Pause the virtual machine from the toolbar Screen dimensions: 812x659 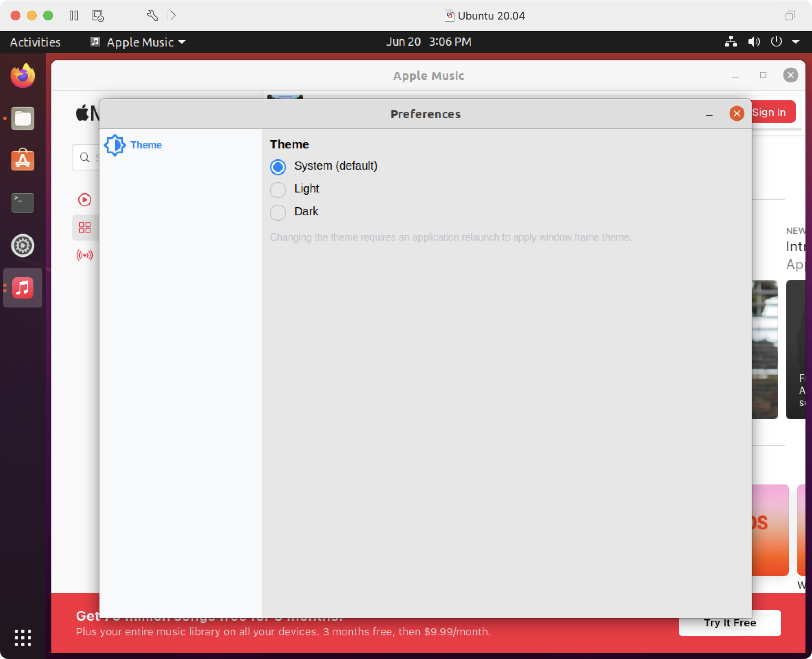pyautogui.click(x=74, y=15)
